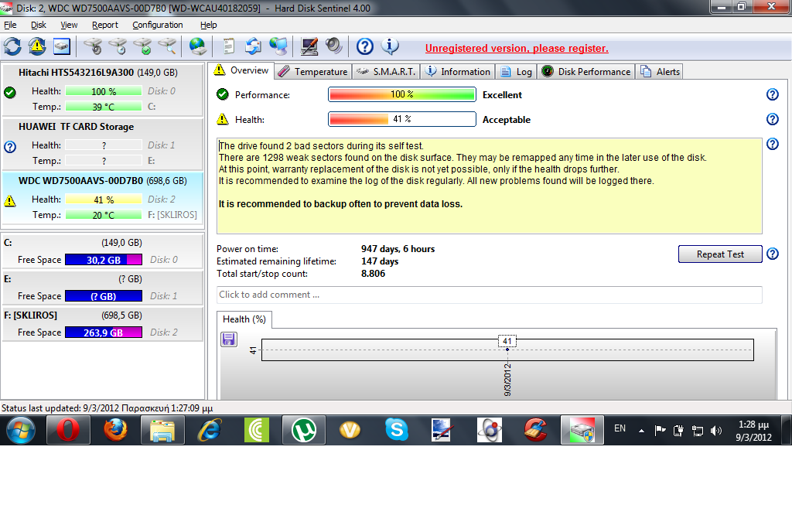Screen dimensions: 792x532
Task: Select the E: partition entry
Action: [103, 287]
